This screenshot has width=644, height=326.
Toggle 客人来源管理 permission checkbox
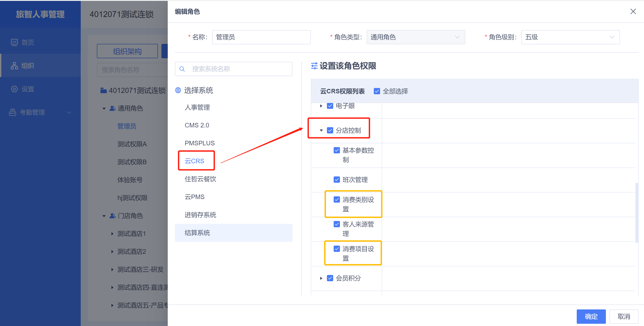click(x=337, y=224)
